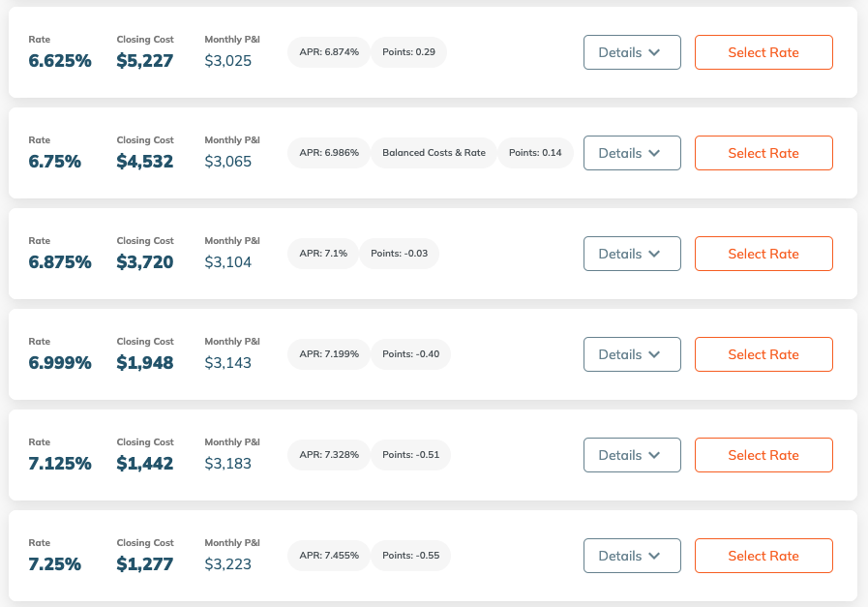Click the Points: -0.51 badge

tap(410, 455)
